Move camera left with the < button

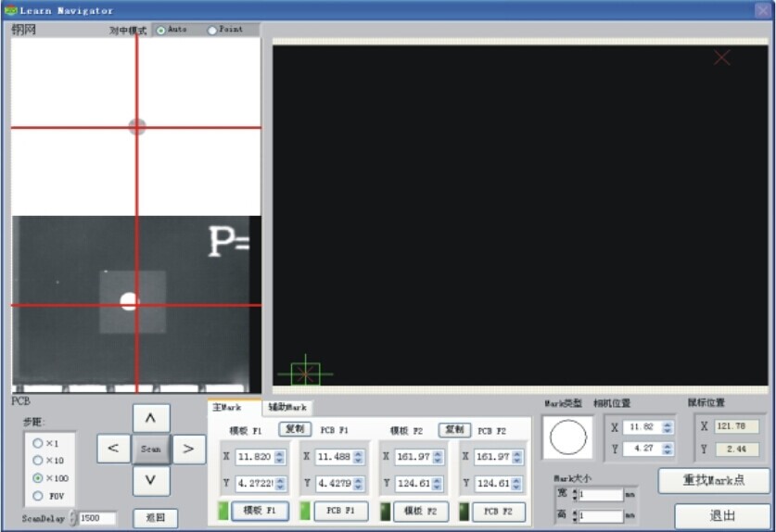click(x=113, y=449)
